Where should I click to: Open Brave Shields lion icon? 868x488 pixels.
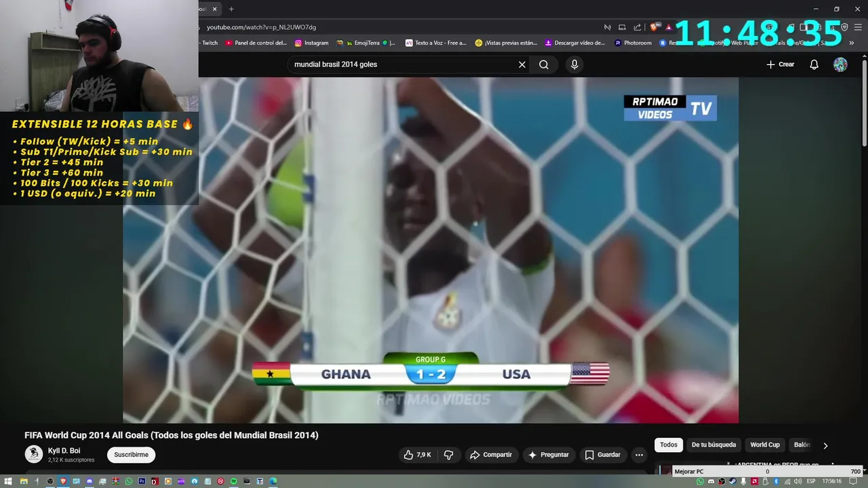pyautogui.click(x=654, y=27)
